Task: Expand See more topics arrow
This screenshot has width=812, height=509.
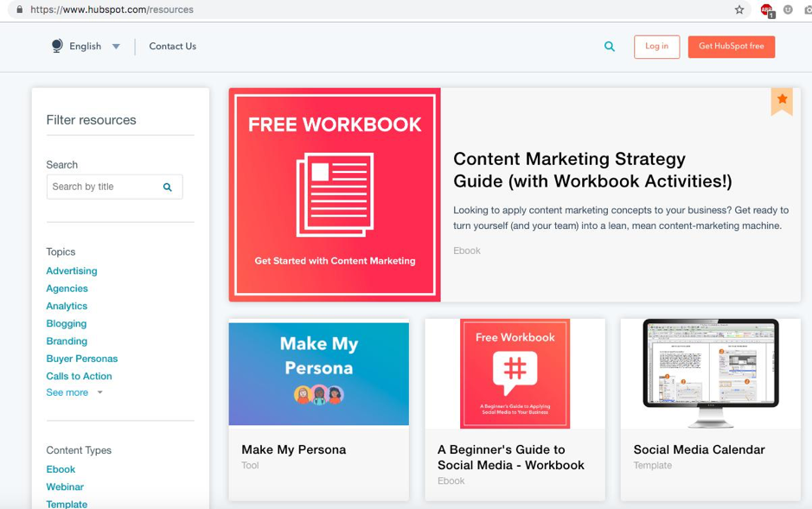Action: click(100, 392)
